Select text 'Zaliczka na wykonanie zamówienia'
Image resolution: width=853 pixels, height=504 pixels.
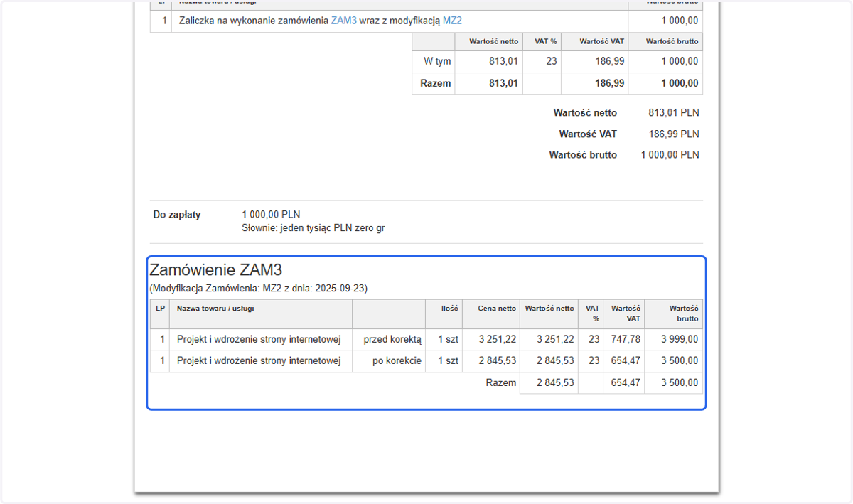(x=254, y=21)
